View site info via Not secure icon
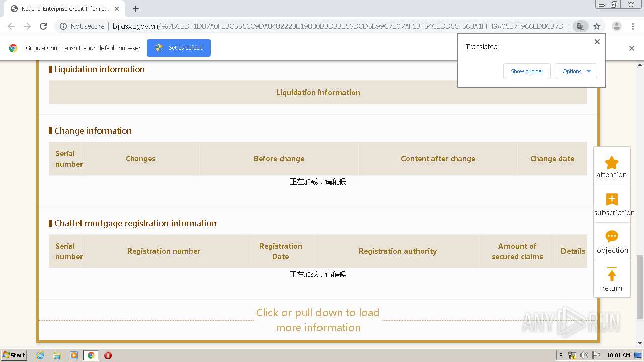 pos(63,26)
